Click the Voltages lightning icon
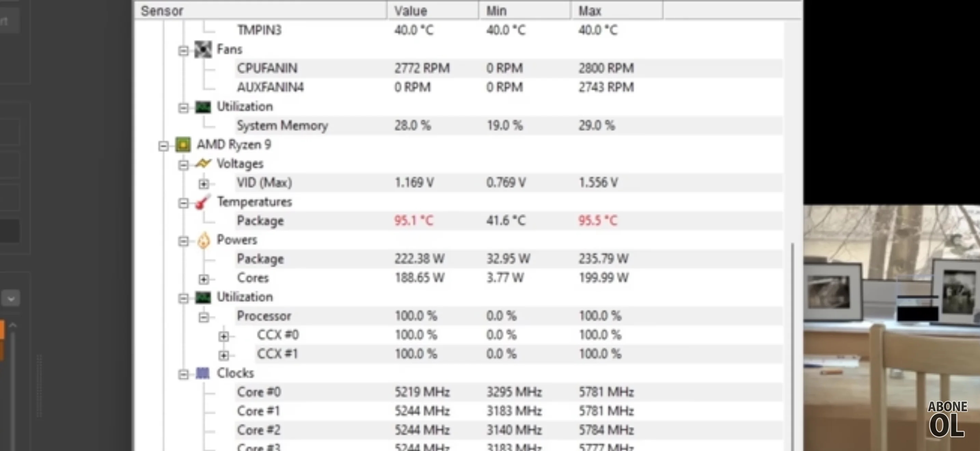The width and height of the screenshot is (980, 451). click(x=203, y=164)
